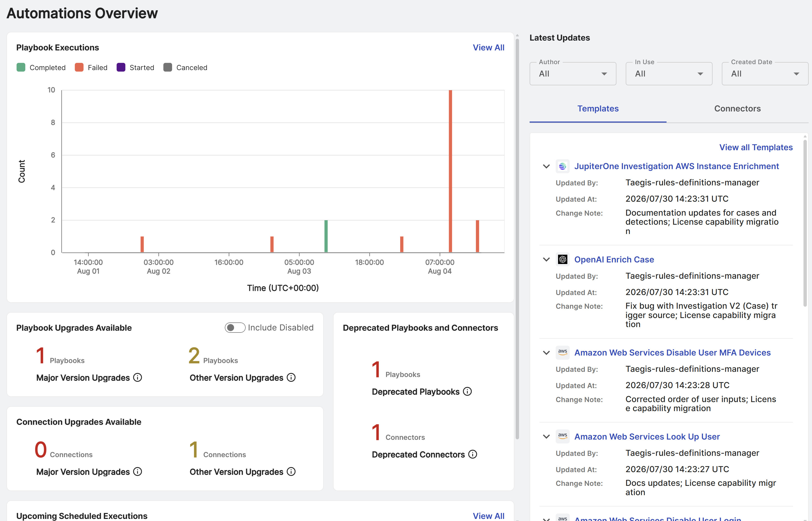Open the Author filter dropdown
Image resolution: width=812 pixels, height=521 pixels.
pyautogui.click(x=573, y=74)
